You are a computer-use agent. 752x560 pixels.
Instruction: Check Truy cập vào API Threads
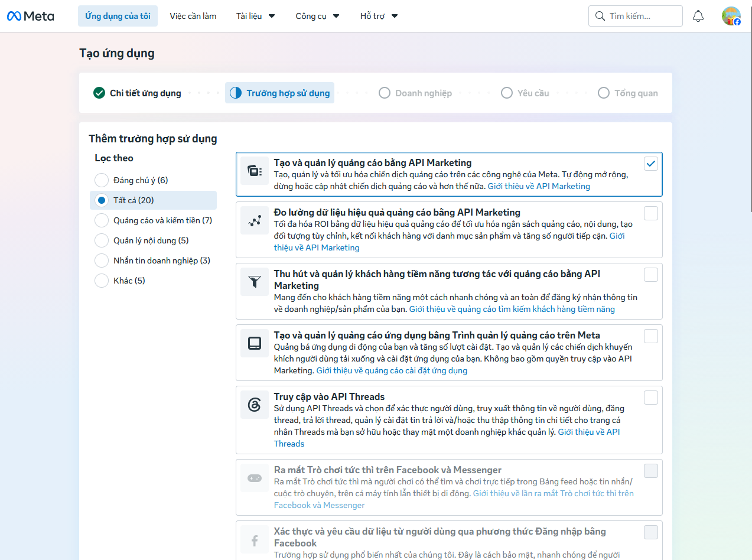coord(651,398)
